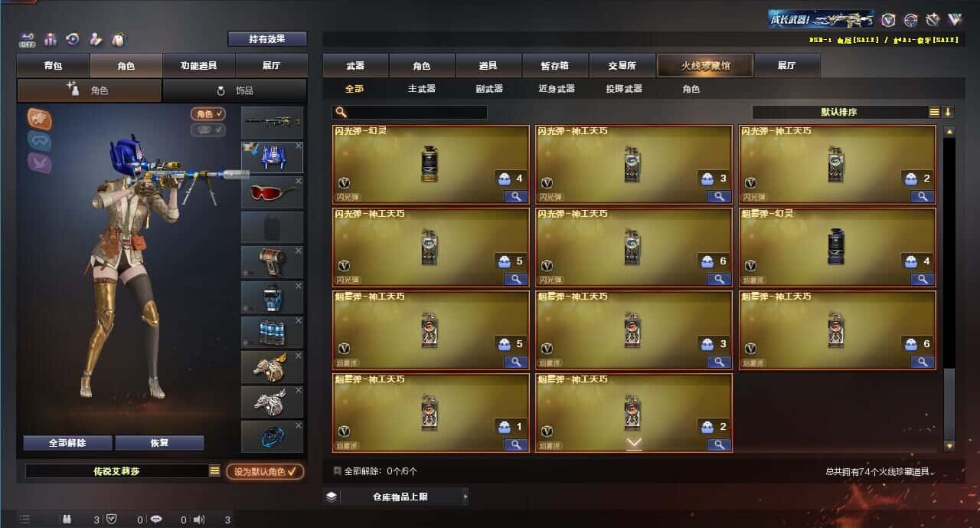Click the speaker volume icon in bottom bar
The image size is (980, 528).
199,520
